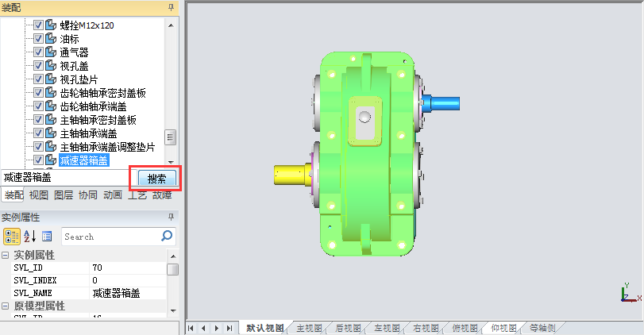Uncheck the 螺栓M12x120 checkbox
644x335 pixels.
37,25
